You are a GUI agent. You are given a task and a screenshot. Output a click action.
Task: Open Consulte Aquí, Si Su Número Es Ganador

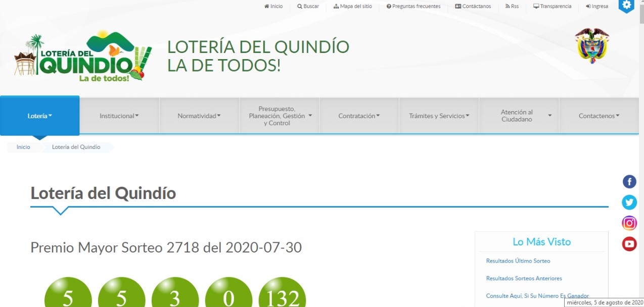pyautogui.click(x=537, y=296)
